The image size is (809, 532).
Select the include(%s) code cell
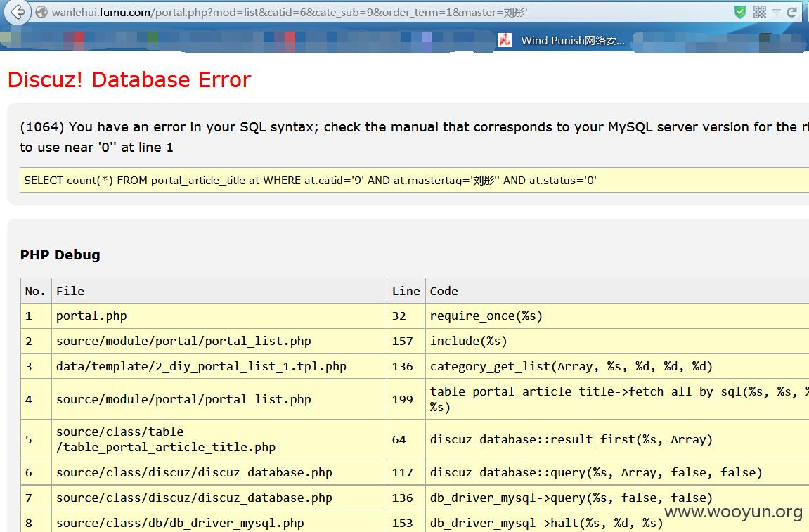point(617,341)
